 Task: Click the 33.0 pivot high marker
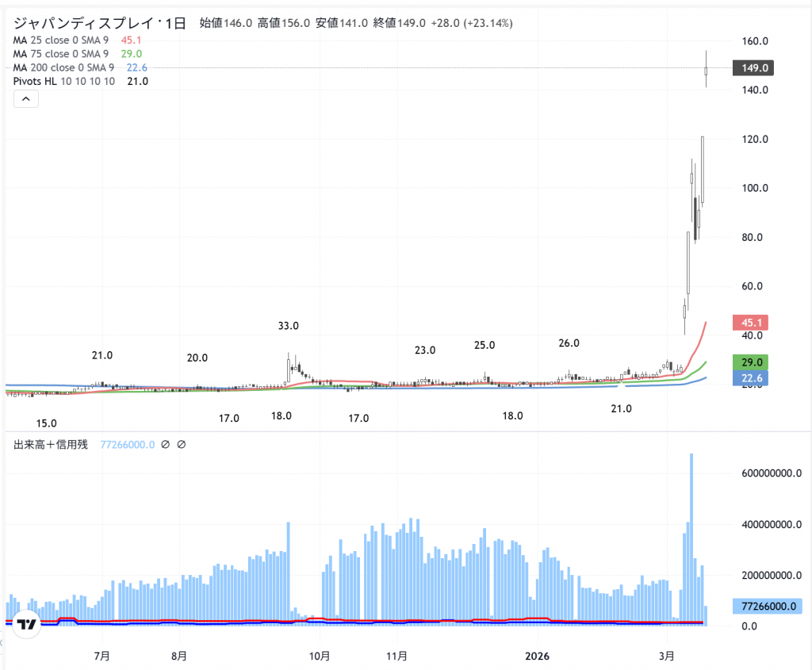point(289,326)
